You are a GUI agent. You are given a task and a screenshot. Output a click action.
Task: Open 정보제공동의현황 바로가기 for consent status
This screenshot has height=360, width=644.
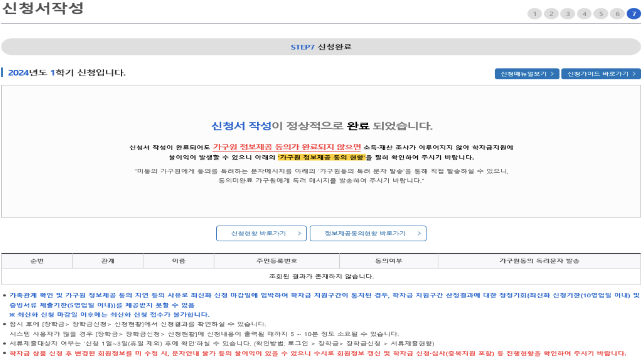point(367,233)
